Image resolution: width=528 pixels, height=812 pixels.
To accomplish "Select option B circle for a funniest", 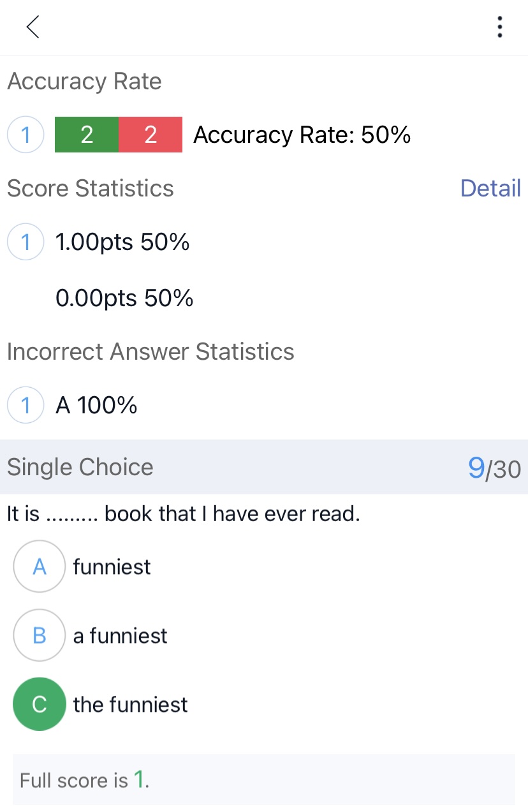I will (x=40, y=635).
